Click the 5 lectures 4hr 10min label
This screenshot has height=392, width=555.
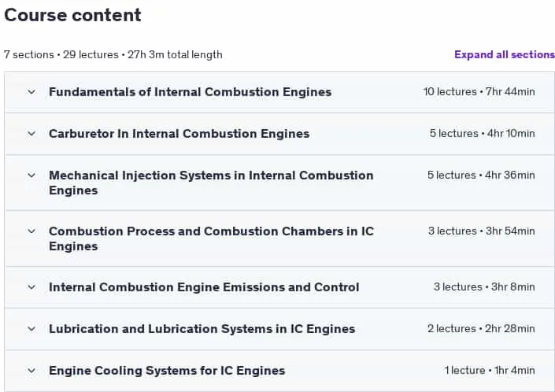(482, 133)
